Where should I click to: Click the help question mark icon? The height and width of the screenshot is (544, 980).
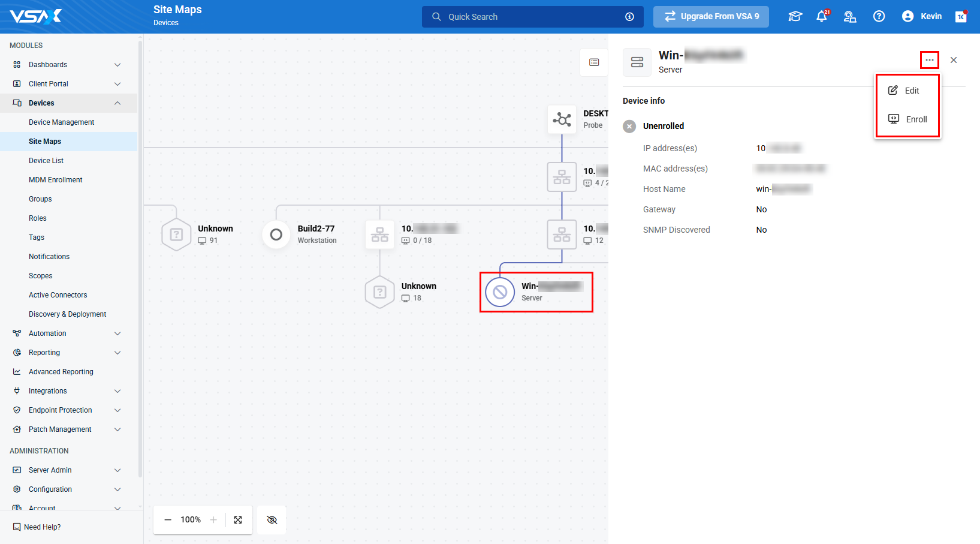[879, 16]
